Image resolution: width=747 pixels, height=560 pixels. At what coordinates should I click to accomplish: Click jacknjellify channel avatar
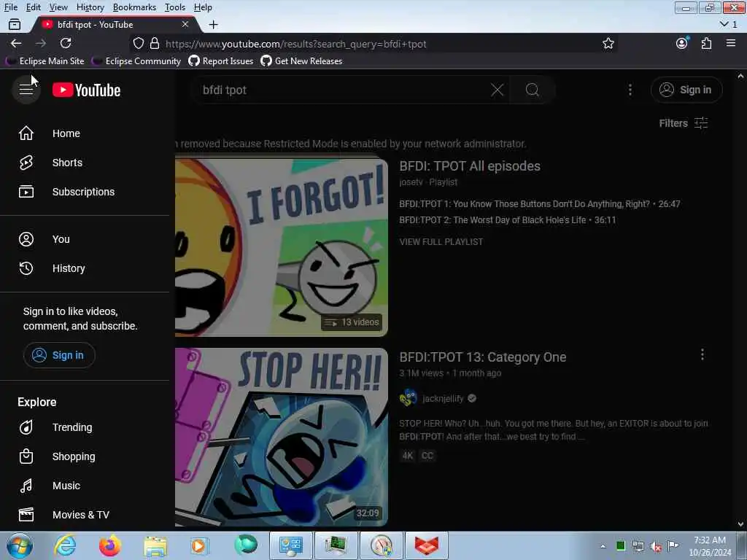click(409, 398)
